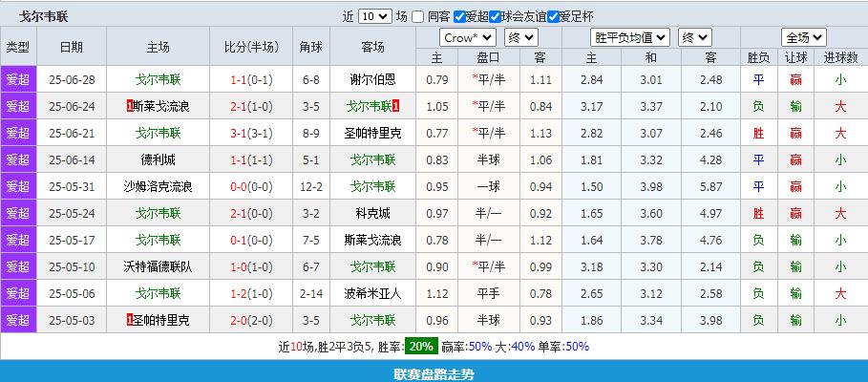Click red card icon beside 圣帕特里克 on 25-05-03

[x=129, y=320]
